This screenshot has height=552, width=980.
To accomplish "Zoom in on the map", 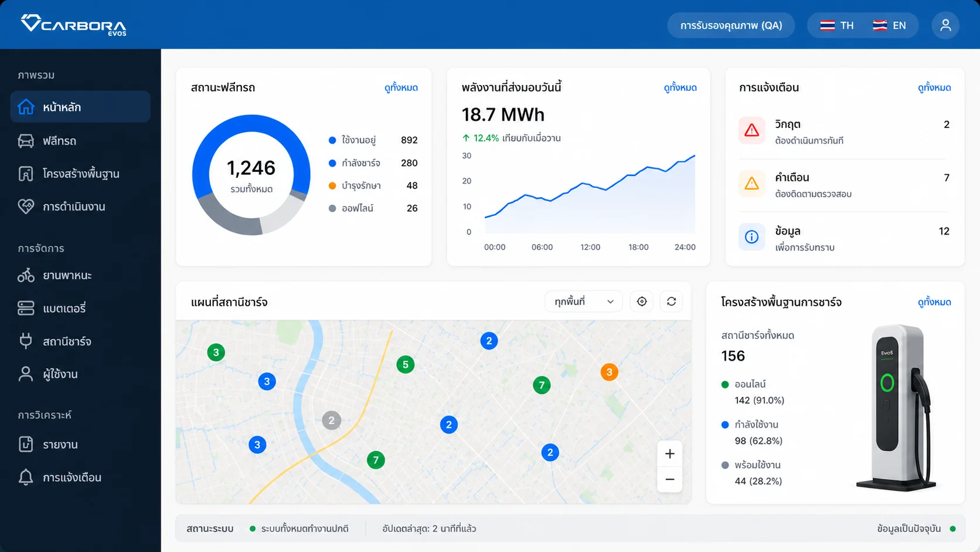I will 670,453.
